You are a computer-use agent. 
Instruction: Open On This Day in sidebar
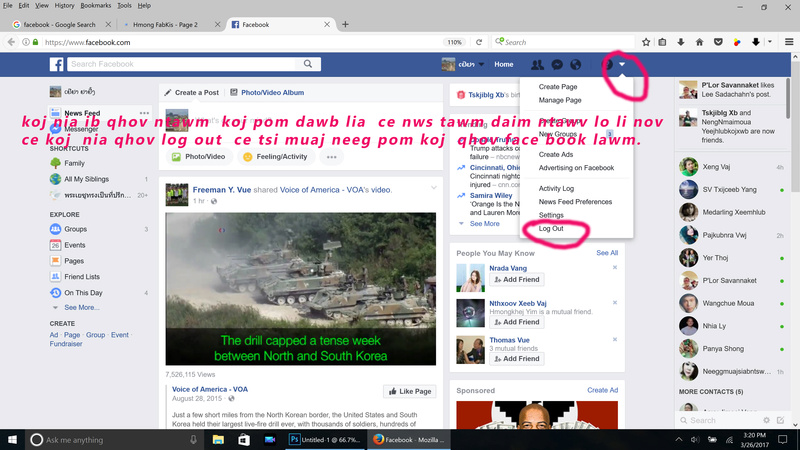coord(83,293)
